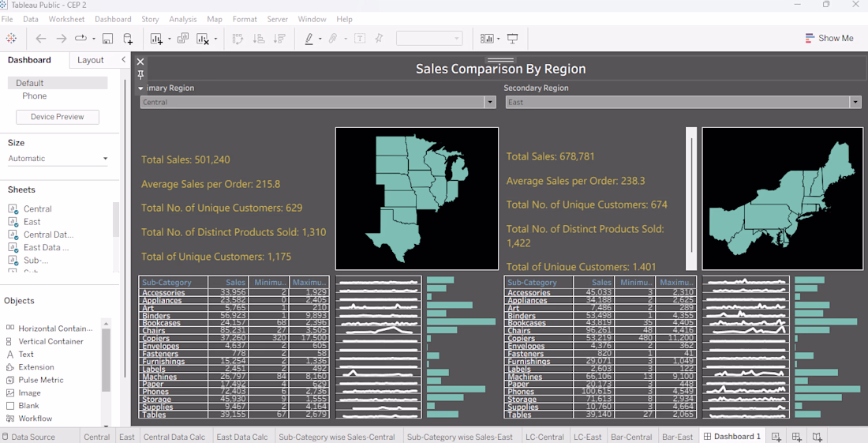Open the Bar-Central sheet tab
868x443 pixels.
(x=631, y=437)
